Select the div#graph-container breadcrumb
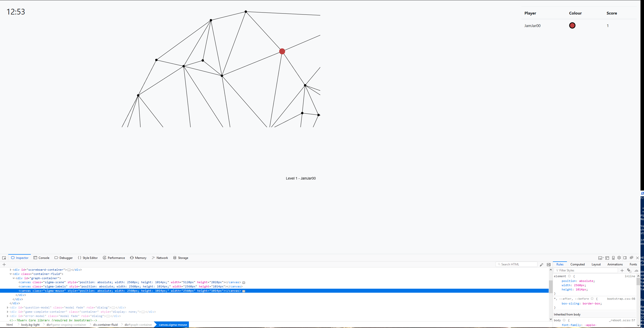Screen dimensions: 644x328 [138, 325]
